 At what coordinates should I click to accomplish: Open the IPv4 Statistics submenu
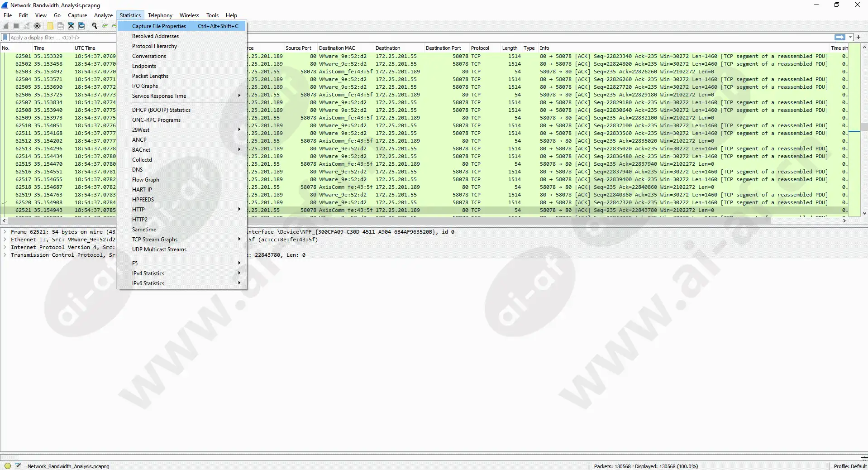tap(181, 273)
